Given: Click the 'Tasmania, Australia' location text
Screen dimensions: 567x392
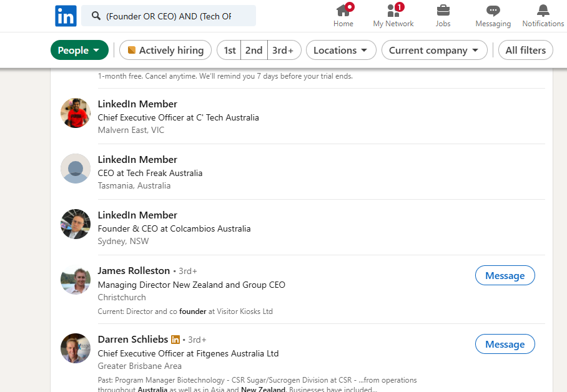Looking at the screenshot, I should click(x=134, y=185).
